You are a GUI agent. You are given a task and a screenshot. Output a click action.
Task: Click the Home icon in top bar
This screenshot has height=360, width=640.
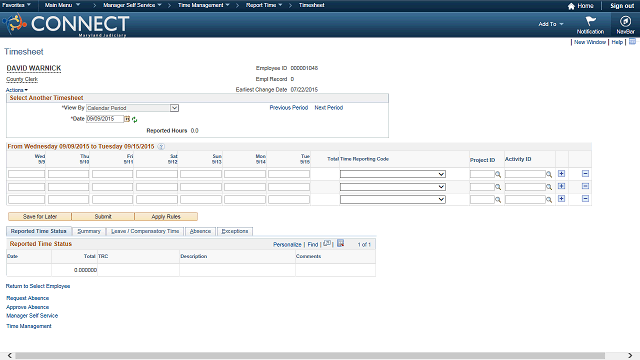pos(571,6)
